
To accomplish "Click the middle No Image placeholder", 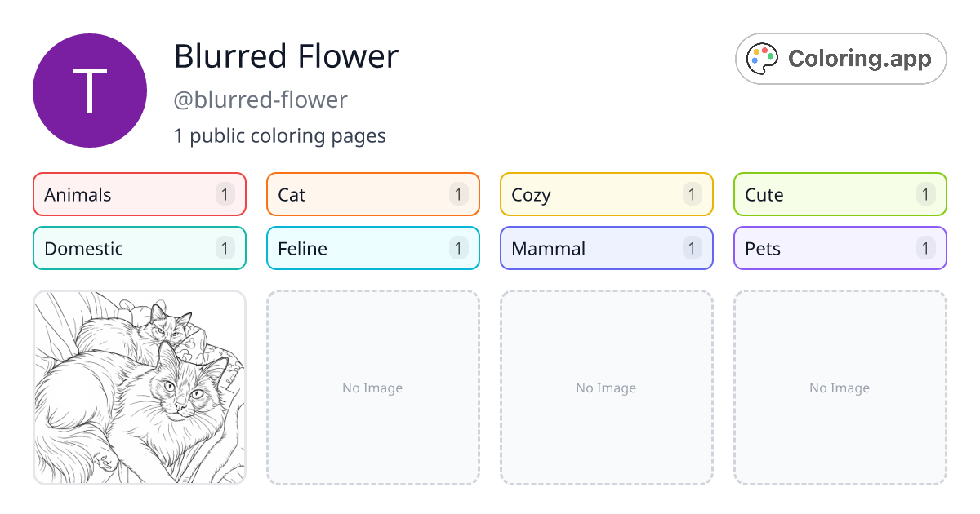I will coord(607,388).
